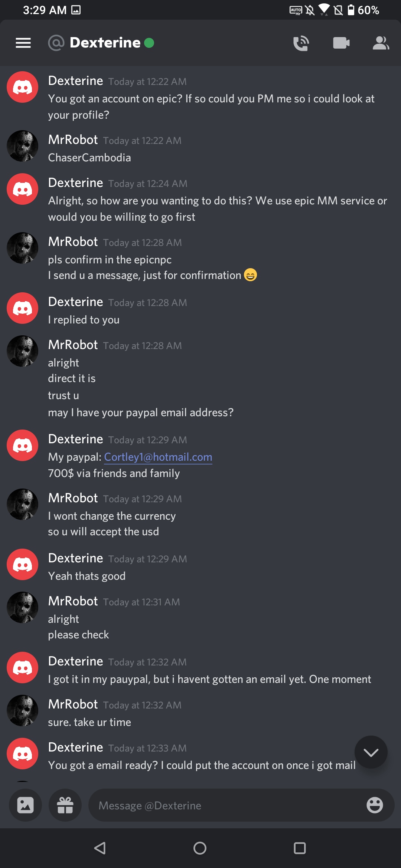Tap MrRobot's name above 'pls confirm in the epicnpc'

pyautogui.click(x=73, y=242)
